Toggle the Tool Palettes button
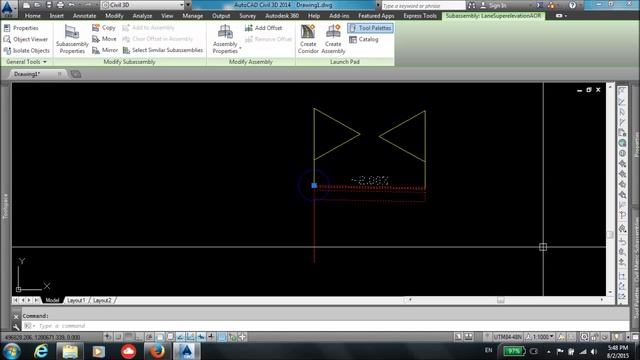640x360 pixels. (370, 28)
